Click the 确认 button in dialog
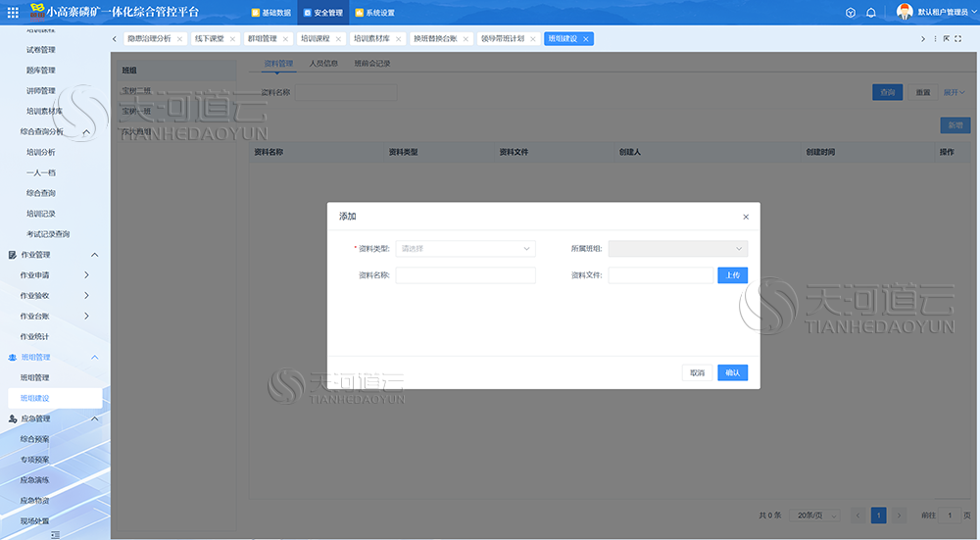Screen dimensions: 980x540 click(x=732, y=373)
